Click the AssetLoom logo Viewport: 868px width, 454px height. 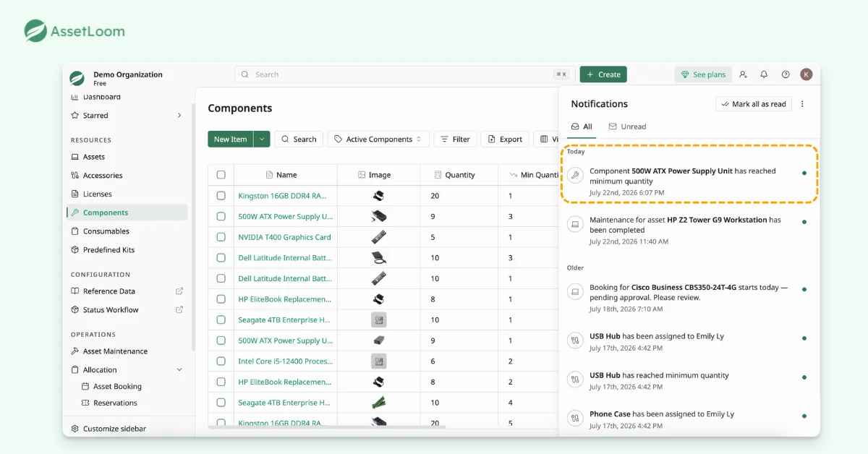(75, 31)
